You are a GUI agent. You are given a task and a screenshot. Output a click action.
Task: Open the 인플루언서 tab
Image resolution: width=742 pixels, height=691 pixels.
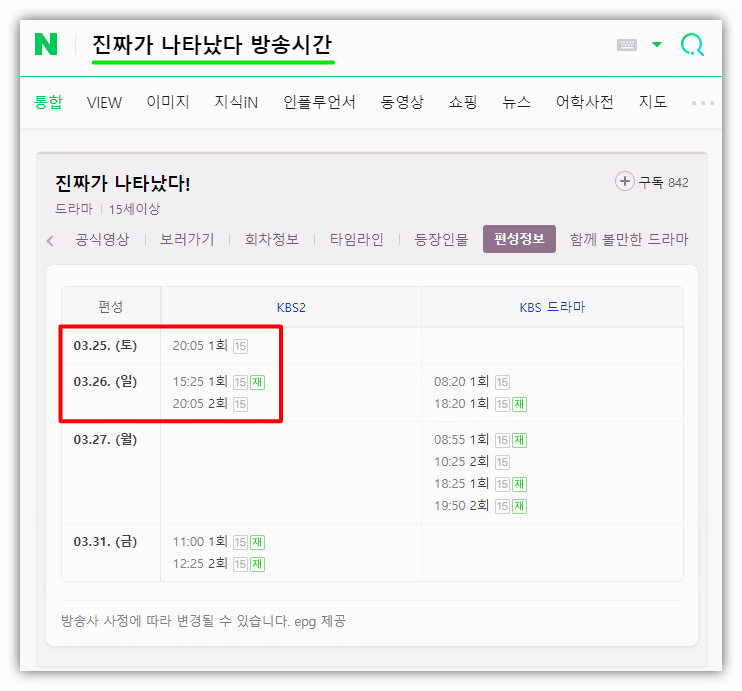319,102
